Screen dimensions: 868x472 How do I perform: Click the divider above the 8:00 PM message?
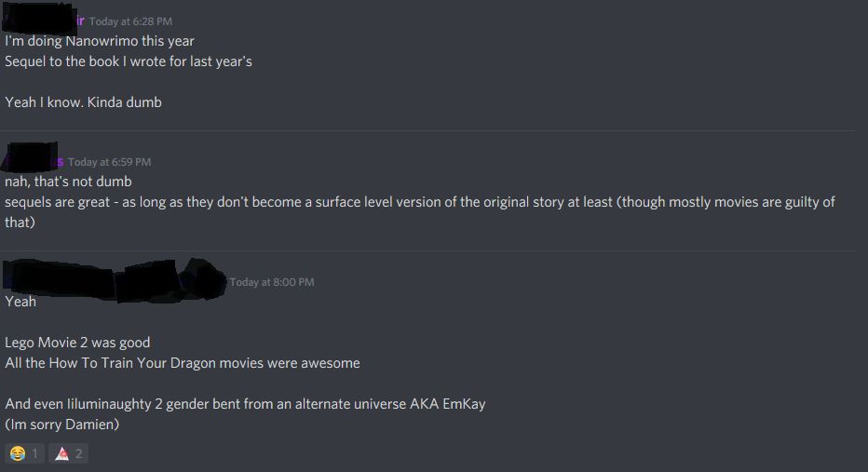tap(428, 250)
